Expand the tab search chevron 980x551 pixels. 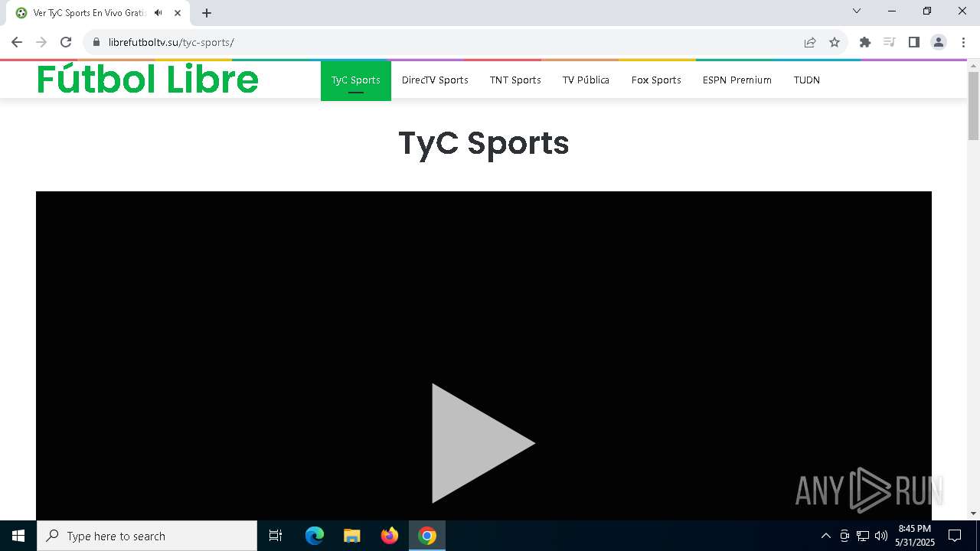click(x=857, y=11)
